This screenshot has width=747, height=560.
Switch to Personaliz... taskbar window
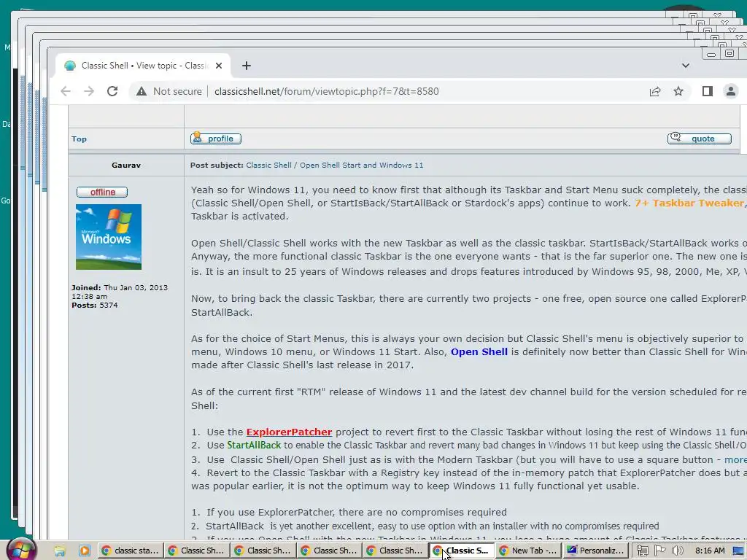click(x=595, y=551)
